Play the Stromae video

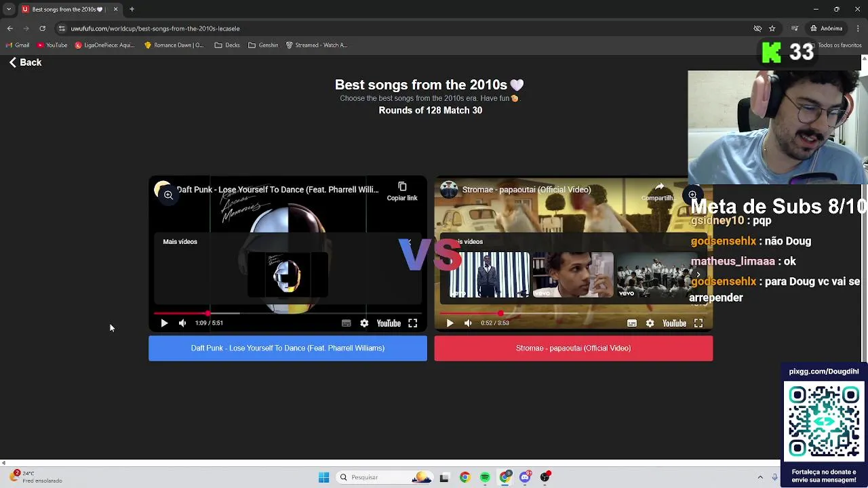450,323
